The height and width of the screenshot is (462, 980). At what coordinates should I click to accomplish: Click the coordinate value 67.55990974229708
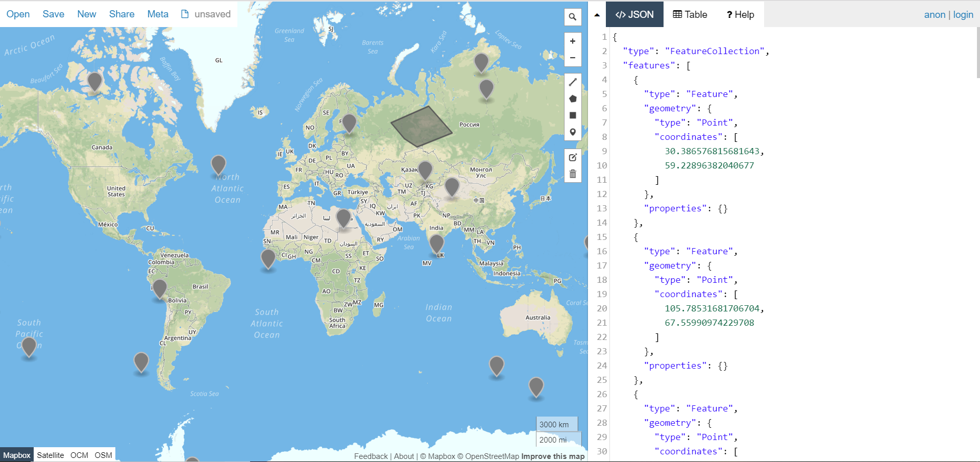tap(709, 323)
